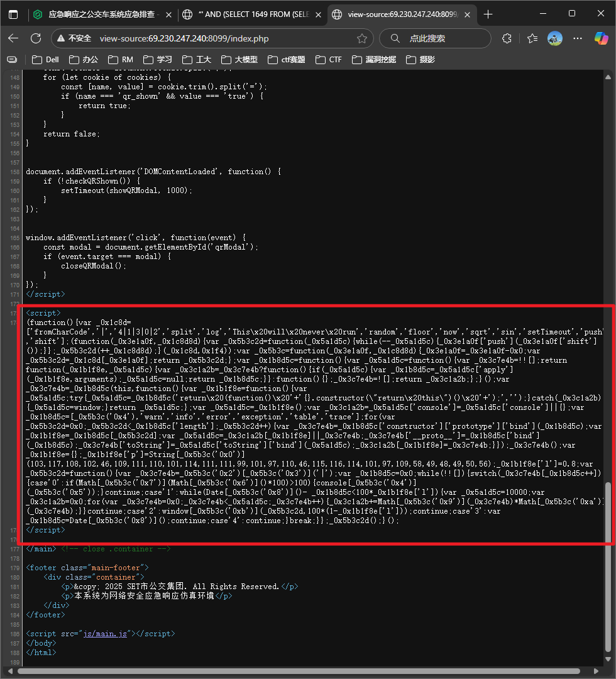Reload the current page

(36, 38)
